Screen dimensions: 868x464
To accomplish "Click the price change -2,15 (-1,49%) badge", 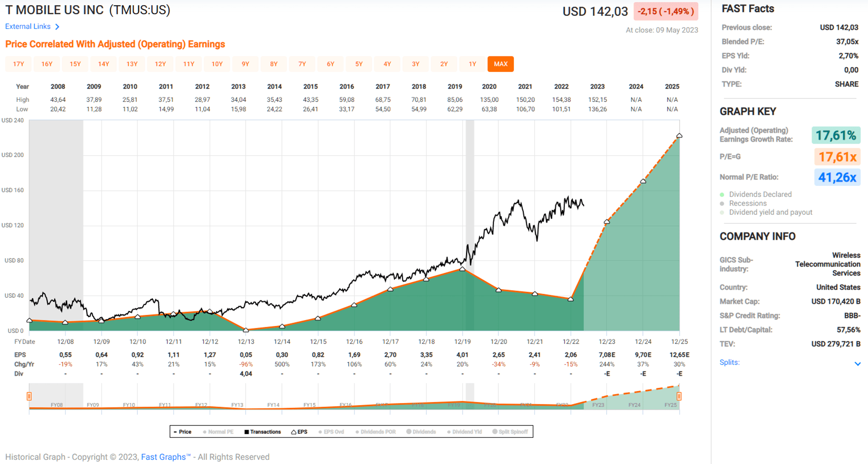I will pos(665,11).
